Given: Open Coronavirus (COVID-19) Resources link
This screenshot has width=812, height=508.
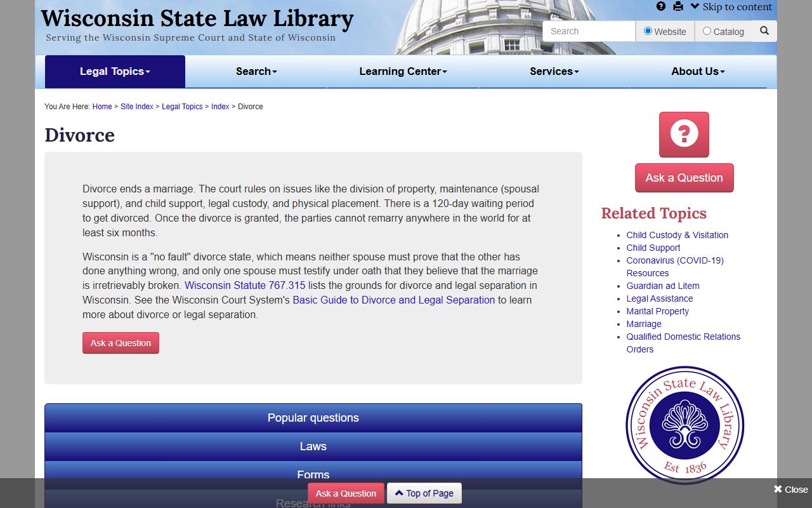Looking at the screenshot, I should (675, 267).
